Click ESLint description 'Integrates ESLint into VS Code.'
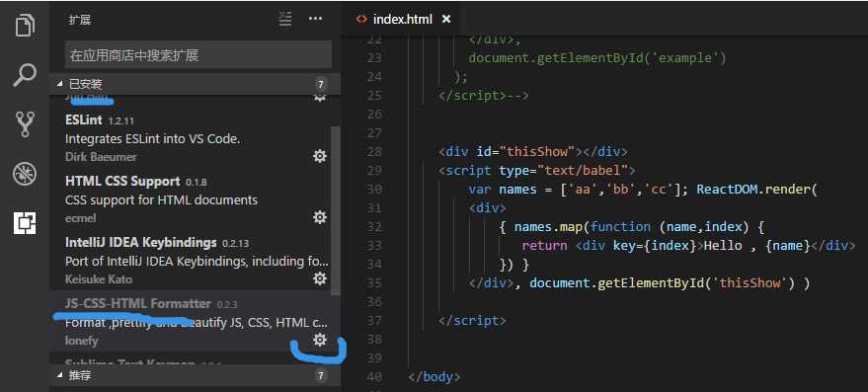 153,139
